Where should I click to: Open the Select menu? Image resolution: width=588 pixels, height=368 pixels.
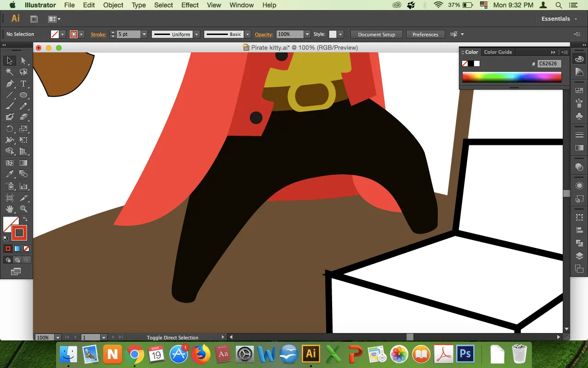[164, 5]
